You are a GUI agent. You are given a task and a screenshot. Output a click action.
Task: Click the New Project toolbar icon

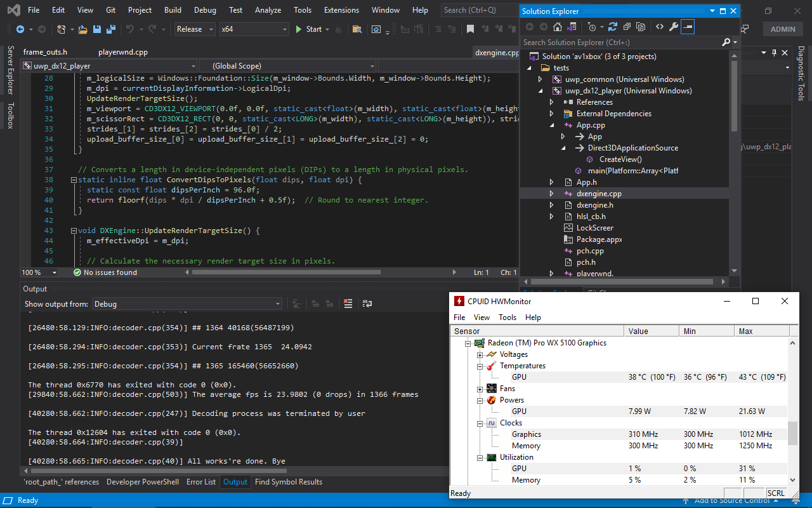pos(62,29)
